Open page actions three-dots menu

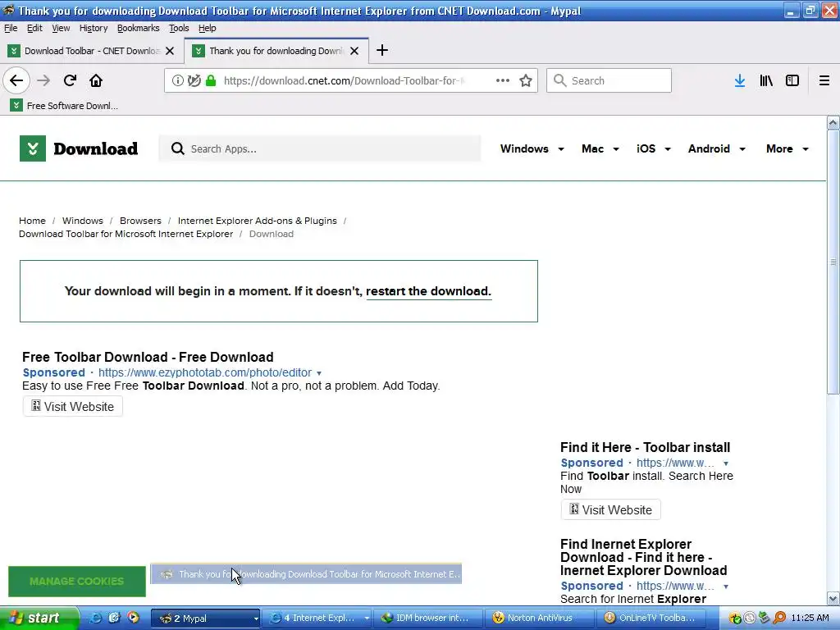click(x=503, y=80)
